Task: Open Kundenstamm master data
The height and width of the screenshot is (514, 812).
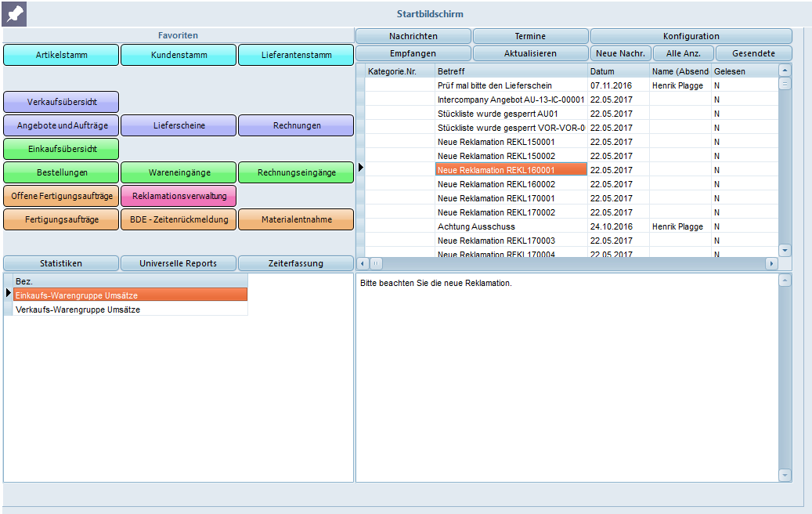Action: click(179, 55)
